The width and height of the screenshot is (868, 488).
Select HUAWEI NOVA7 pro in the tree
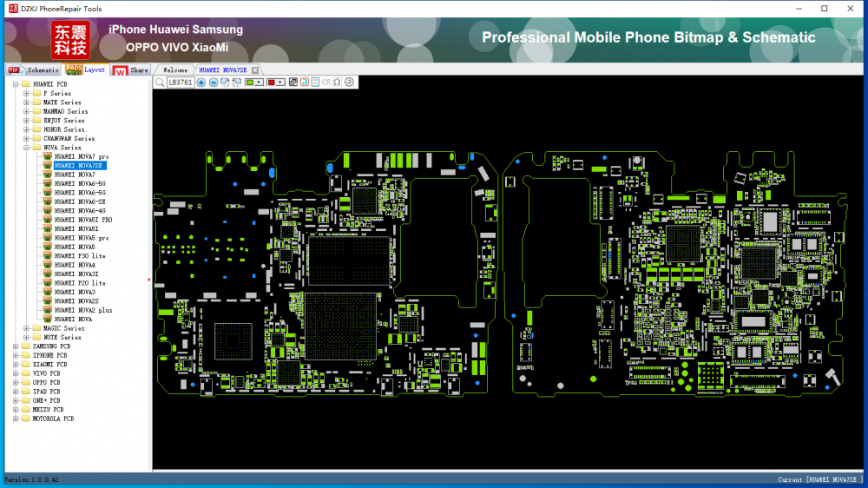click(81, 156)
